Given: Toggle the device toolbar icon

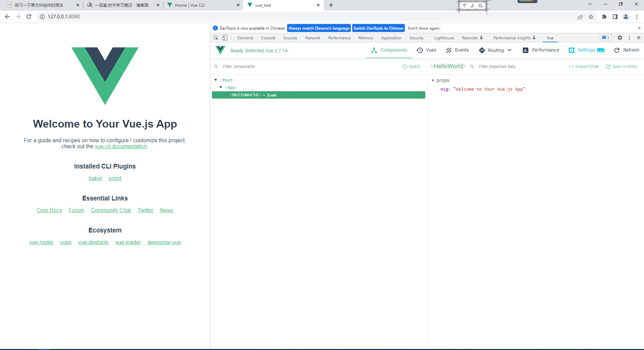Looking at the screenshot, I should (225, 38).
